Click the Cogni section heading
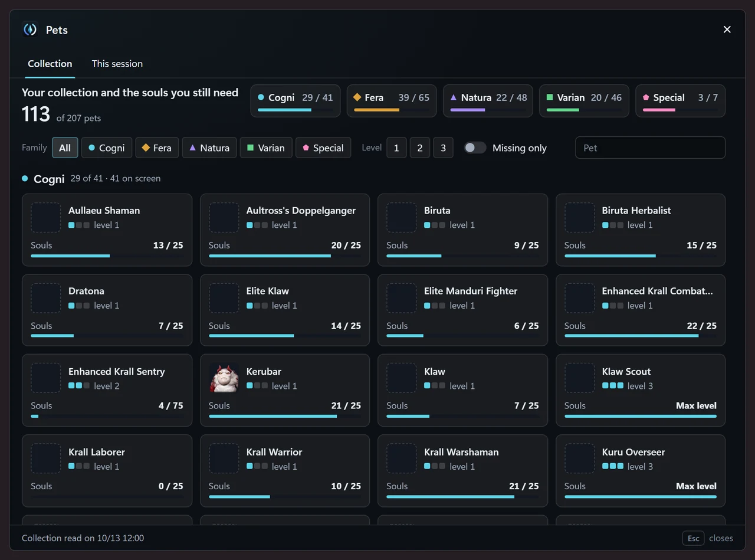Screen dimensions: 755x560 pos(49,179)
